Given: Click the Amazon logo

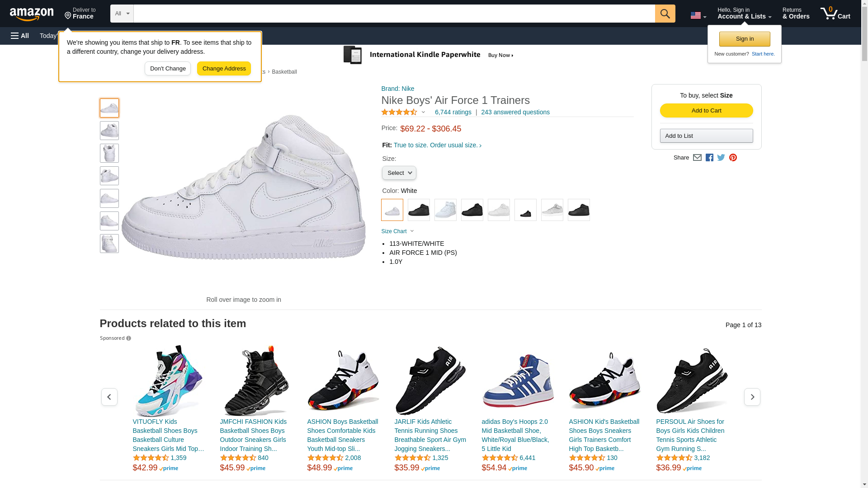Looking at the screenshot, I should tap(32, 14).
